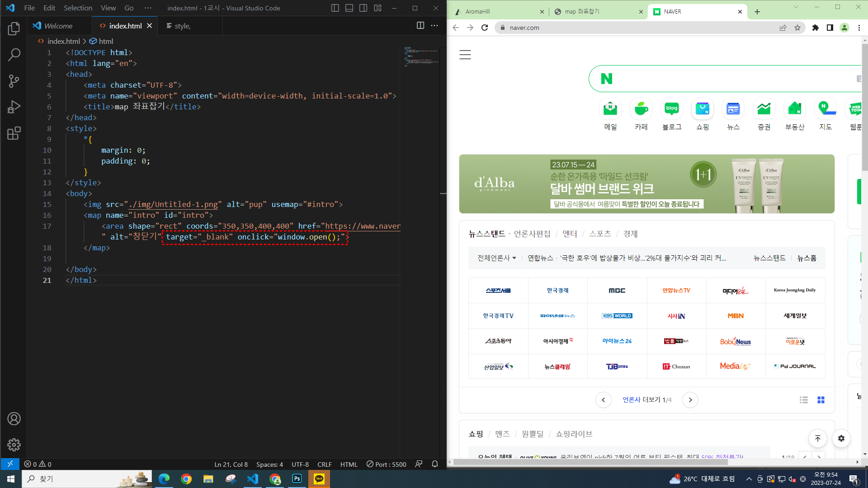Viewport: 868px width, 488px height.
Task: Open the Manage gear in VS Code
Action: [x=14, y=445]
